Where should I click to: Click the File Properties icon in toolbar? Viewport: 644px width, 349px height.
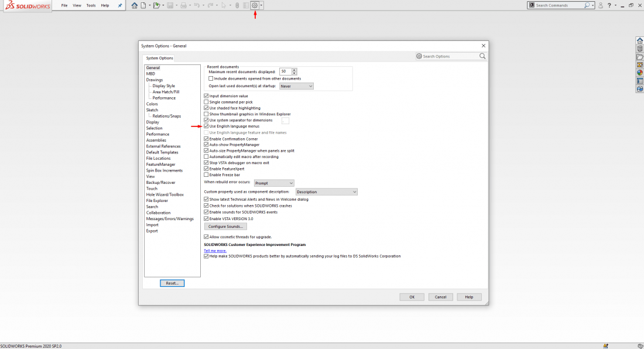coord(246,5)
